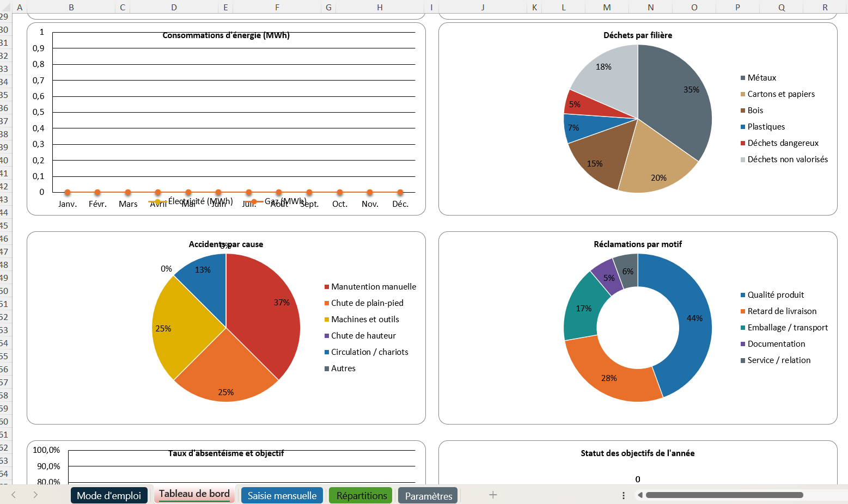
Task: Select column B header
Action: 71,7
